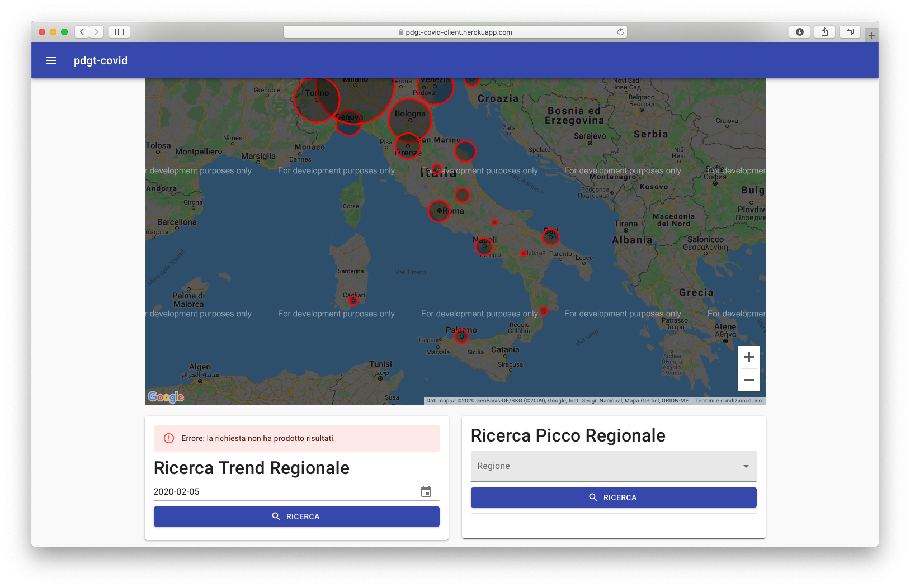Show the Safari downloads list
This screenshot has height=588, width=910.
point(800,32)
